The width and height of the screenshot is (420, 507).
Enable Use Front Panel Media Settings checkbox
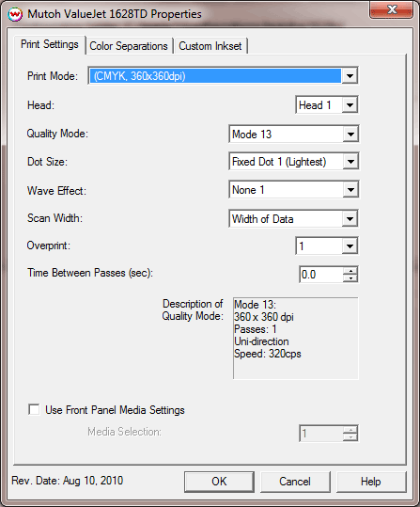(x=34, y=409)
